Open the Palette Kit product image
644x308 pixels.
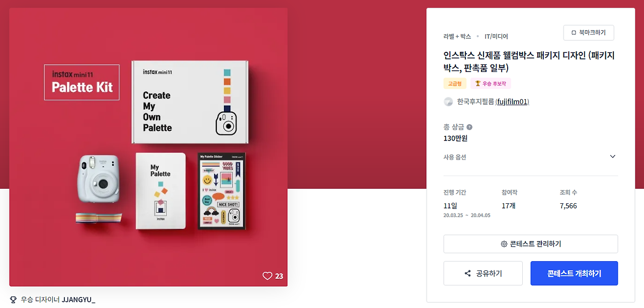[x=148, y=147]
